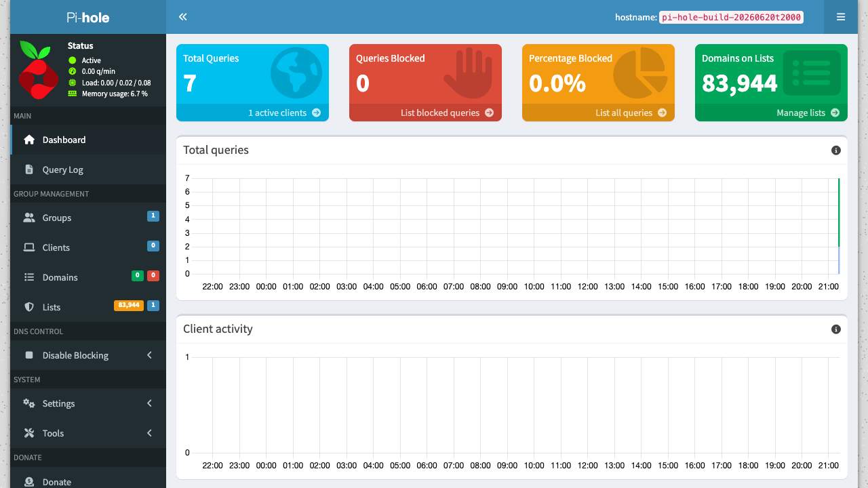Click the Clients laptop icon
The width and height of the screenshot is (868, 488).
click(29, 247)
